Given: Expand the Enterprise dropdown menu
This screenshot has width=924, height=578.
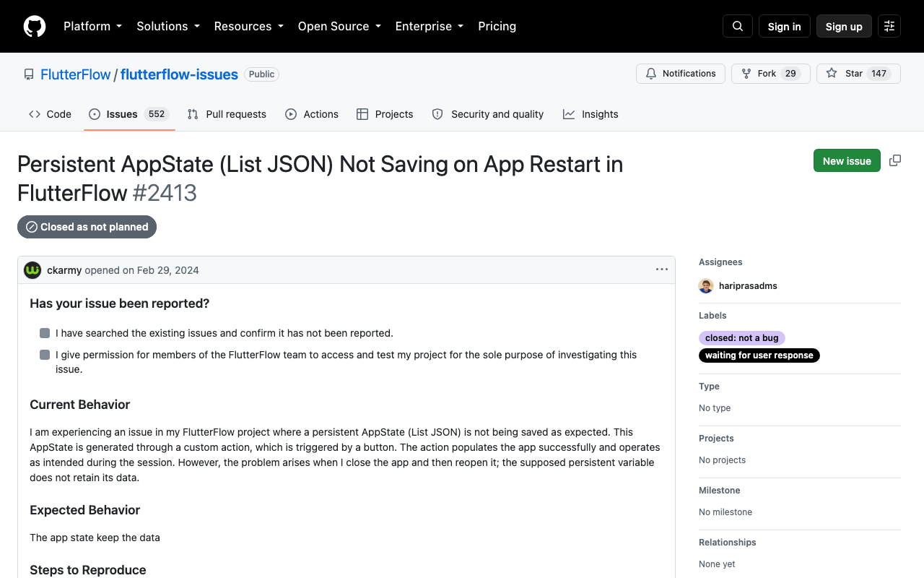Looking at the screenshot, I should coord(430,26).
